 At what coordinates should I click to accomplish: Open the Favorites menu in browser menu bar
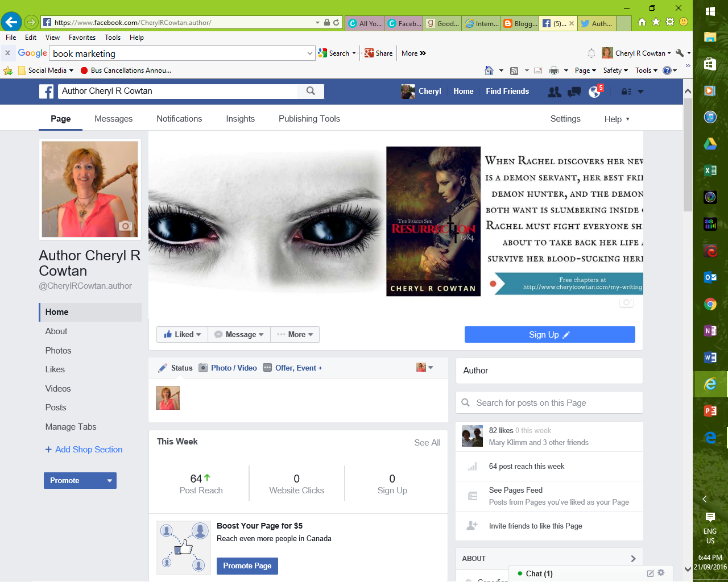pyautogui.click(x=82, y=38)
